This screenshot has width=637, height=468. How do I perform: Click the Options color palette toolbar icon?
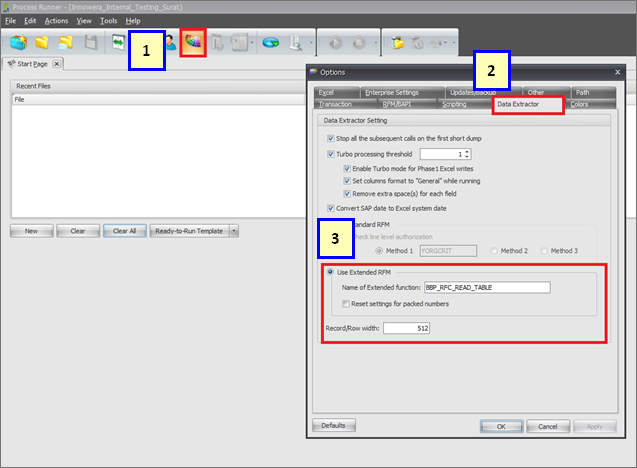click(x=192, y=43)
